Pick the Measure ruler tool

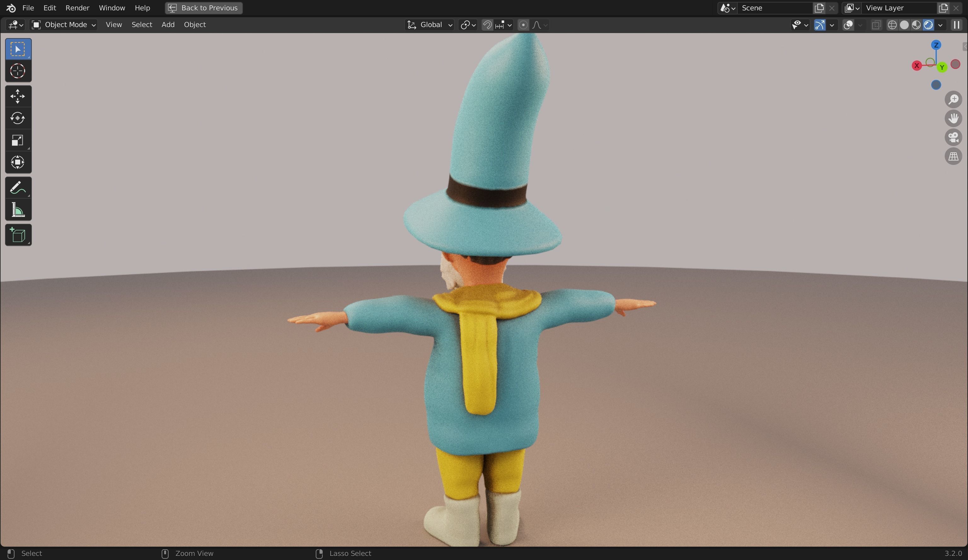click(x=18, y=210)
